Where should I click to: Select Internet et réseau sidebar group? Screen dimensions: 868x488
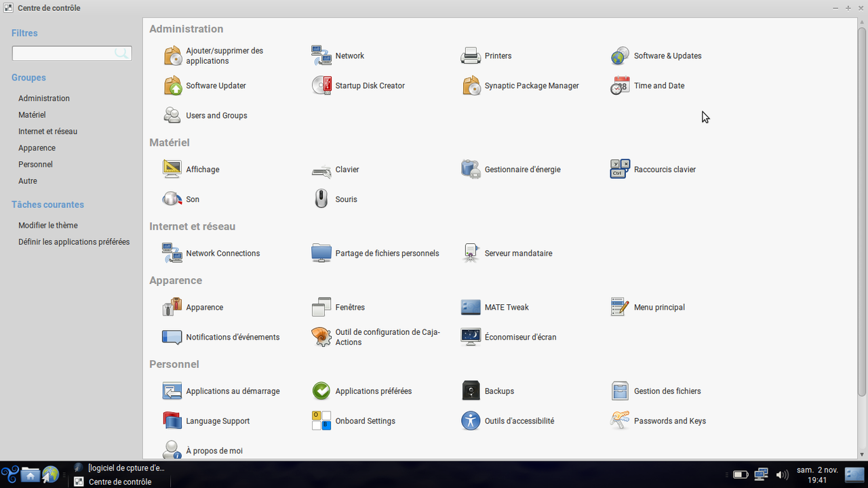(47, 131)
